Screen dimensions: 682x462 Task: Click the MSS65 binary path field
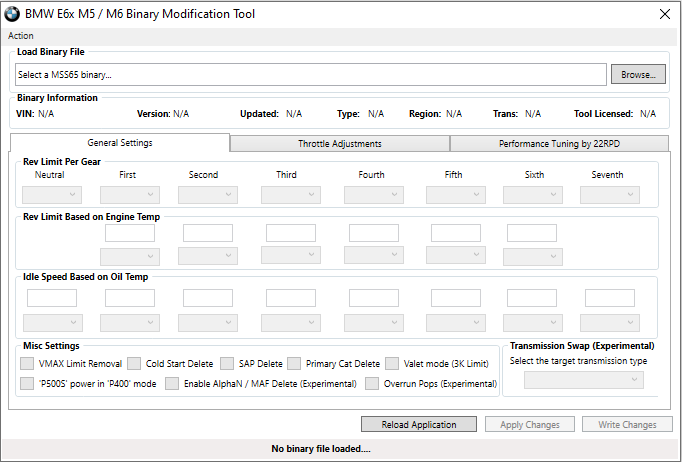click(311, 74)
